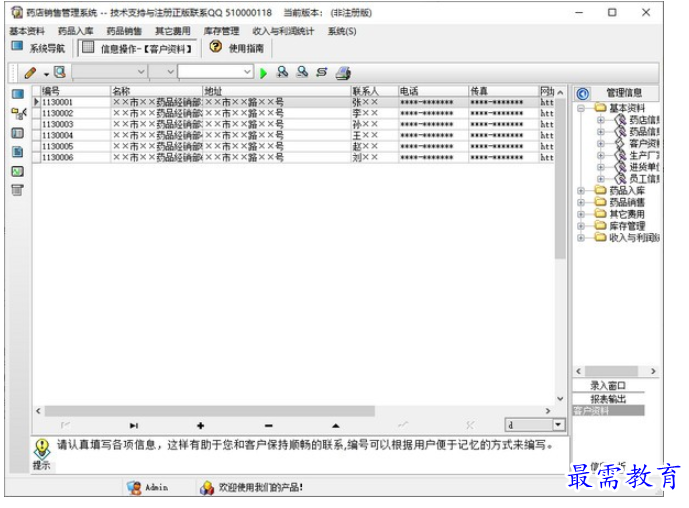Click the contact cell 赵××
Image resolution: width=689 pixels, height=508 pixels.
point(374,146)
